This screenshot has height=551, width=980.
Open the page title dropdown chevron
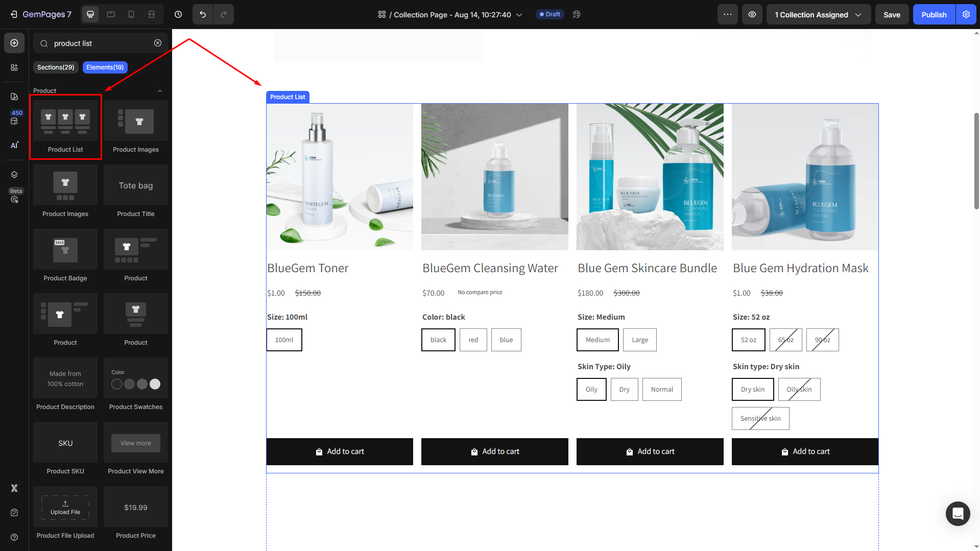(519, 15)
